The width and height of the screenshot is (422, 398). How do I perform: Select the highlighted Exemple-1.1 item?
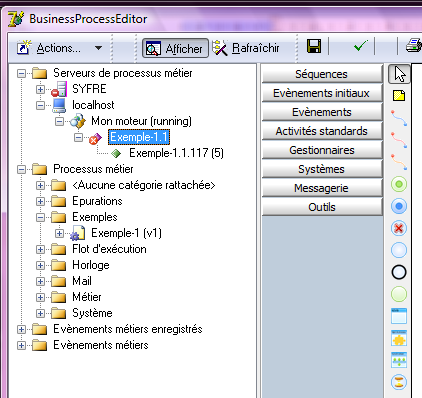point(139,137)
